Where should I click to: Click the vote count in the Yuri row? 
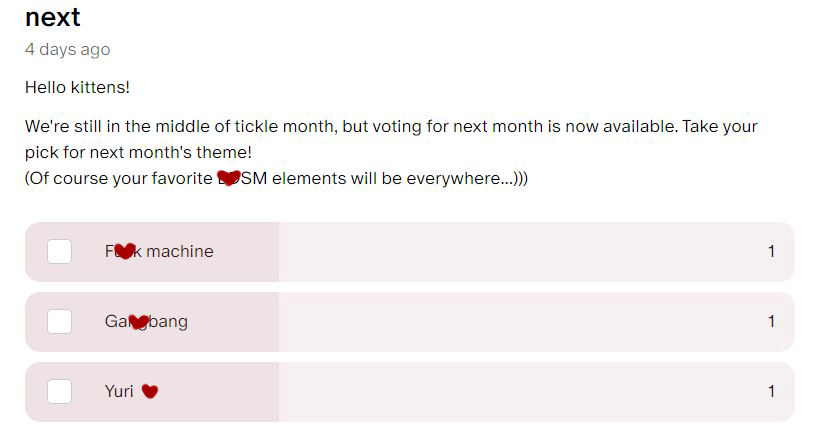(x=771, y=391)
